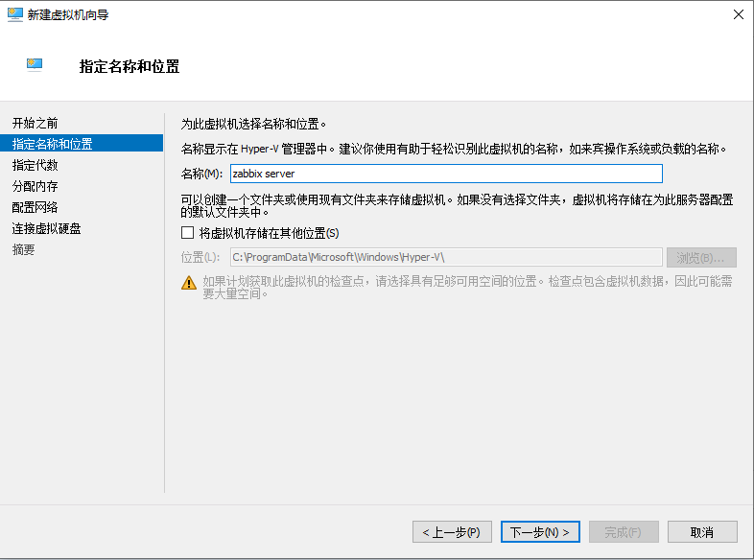The image size is (754, 560).
Task: Click the checkpoint warning text beginning 如果计划获取
Action: click(x=467, y=288)
